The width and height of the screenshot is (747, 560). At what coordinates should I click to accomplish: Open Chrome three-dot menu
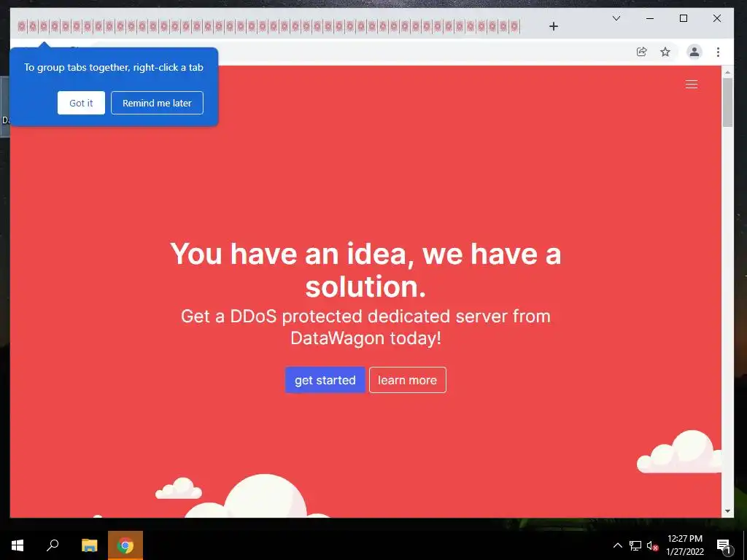point(718,52)
